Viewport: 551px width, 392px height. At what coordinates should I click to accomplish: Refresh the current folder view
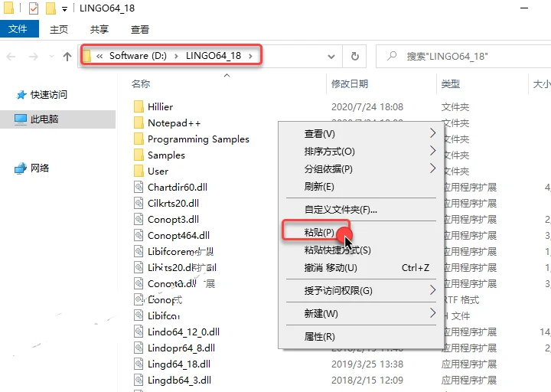[x=355, y=56]
